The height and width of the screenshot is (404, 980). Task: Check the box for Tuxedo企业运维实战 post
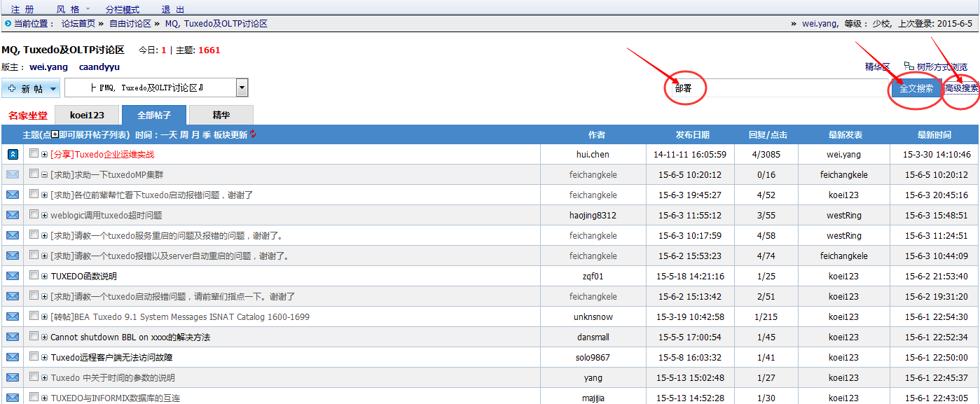[x=34, y=153]
